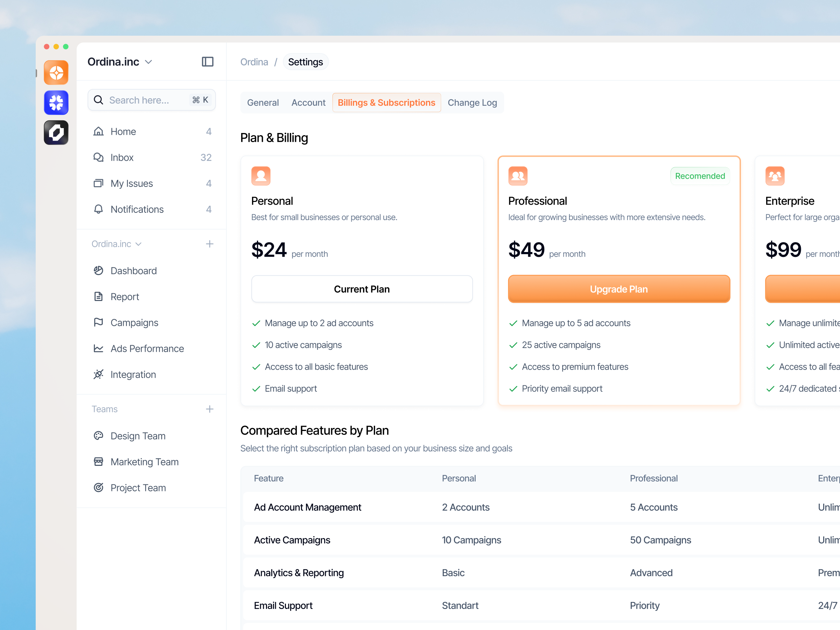Image resolution: width=840 pixels, height=630 pixels.
Task: Open Inbox using its chat bubble icon
Action: tap(98, 157)
